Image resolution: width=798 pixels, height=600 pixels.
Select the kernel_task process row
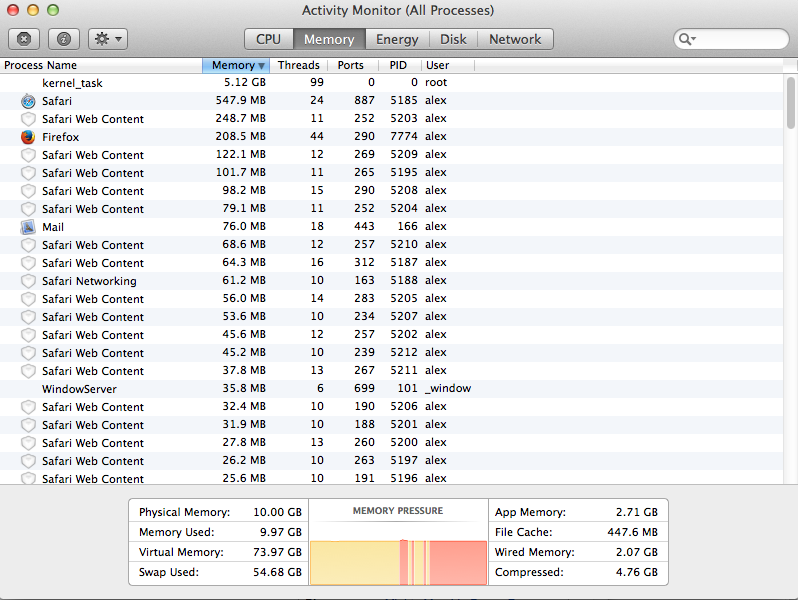[x=391, y=82]
